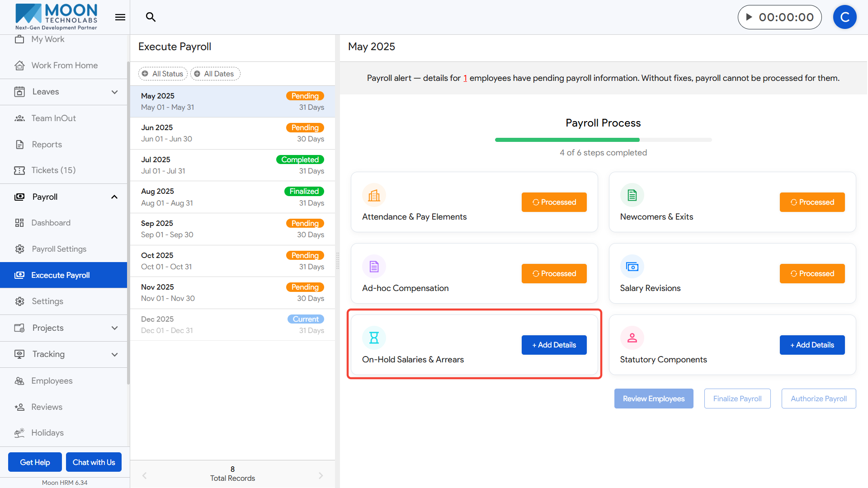Click the Attendance & Pay Elements building icon
The width and height of the screenshot is (868, 488).
pyautogui.click(x=374, y=195)
